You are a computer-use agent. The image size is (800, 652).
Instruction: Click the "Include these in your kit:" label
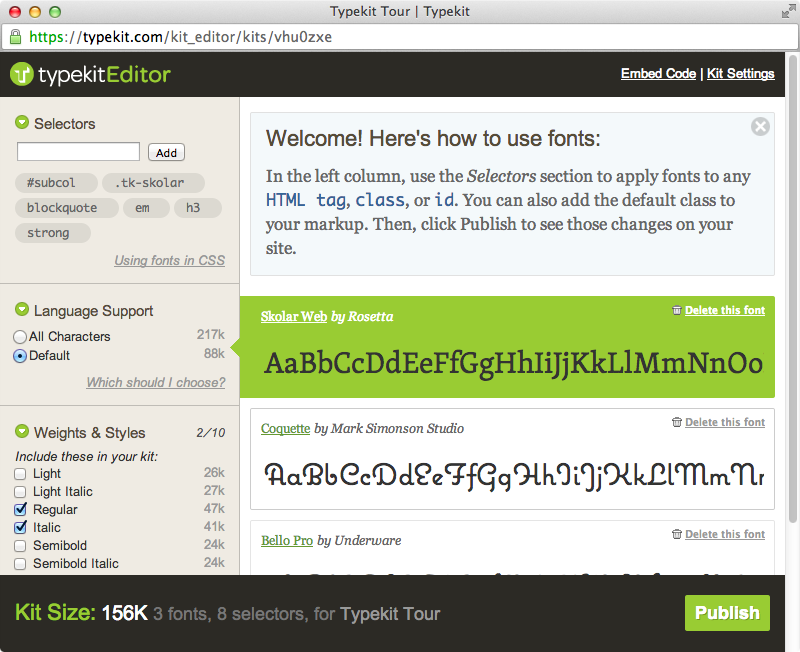87,456
